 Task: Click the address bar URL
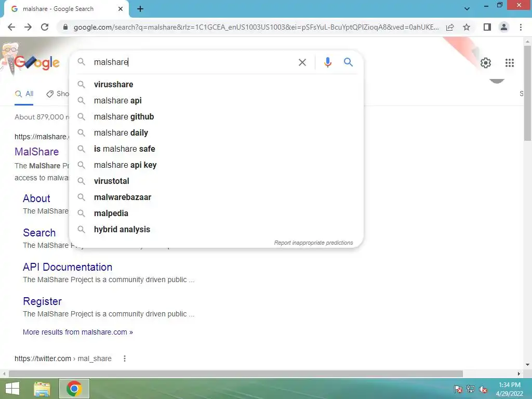[256, 27]
